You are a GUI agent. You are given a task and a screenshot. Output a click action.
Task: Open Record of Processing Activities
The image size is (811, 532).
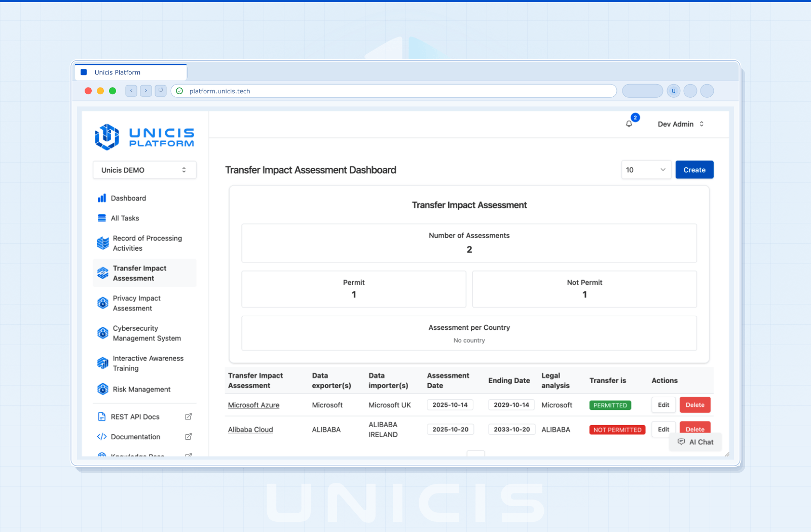pos(144,243)
